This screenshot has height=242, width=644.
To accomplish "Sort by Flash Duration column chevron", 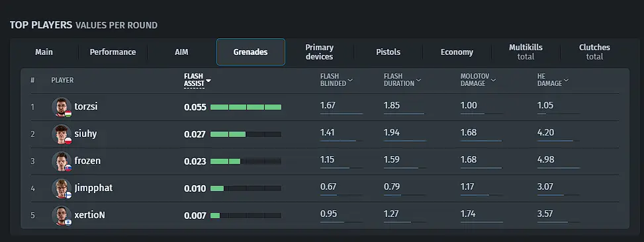I will click(x=418, y=80).
